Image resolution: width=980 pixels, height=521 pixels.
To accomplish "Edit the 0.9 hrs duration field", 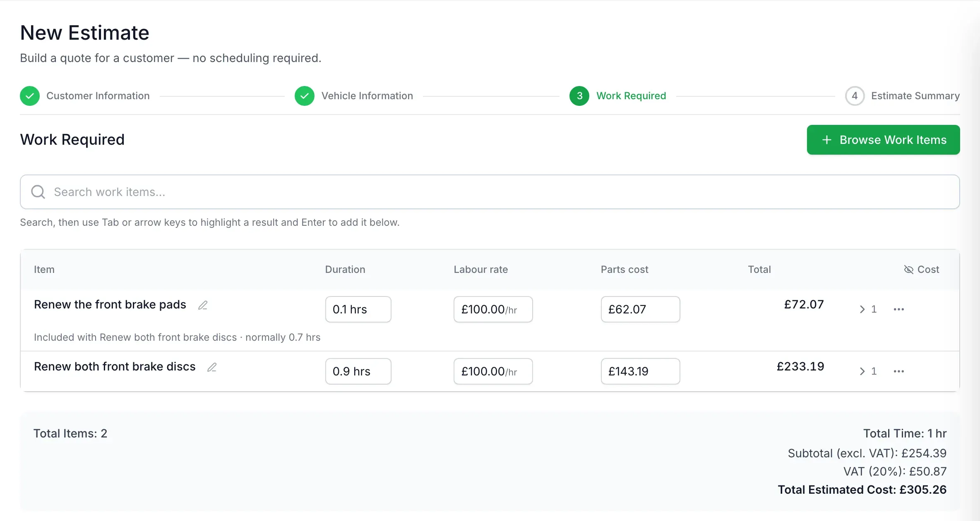I will click(358, 371).
